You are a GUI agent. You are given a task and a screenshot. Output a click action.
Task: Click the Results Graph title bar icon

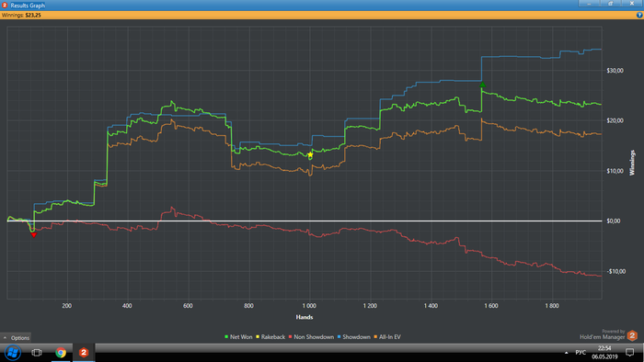pyautogui.click(x=5, y=6)
